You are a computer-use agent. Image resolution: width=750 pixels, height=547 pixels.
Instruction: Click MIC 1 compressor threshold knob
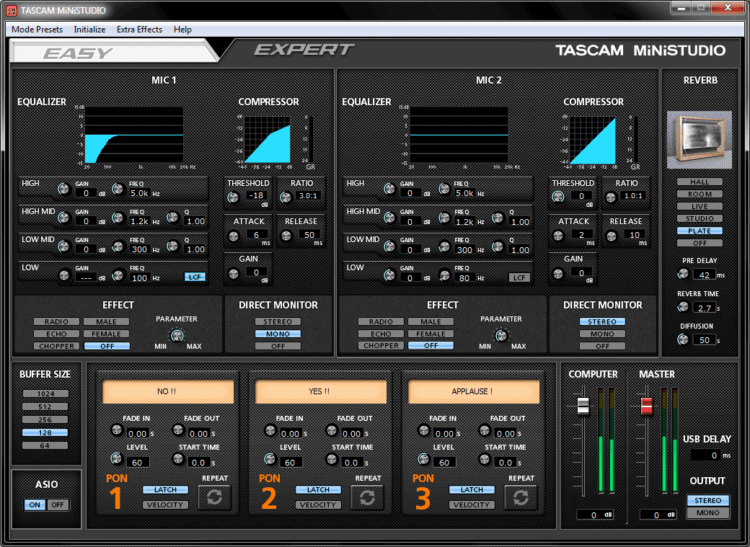coord(233,197)
